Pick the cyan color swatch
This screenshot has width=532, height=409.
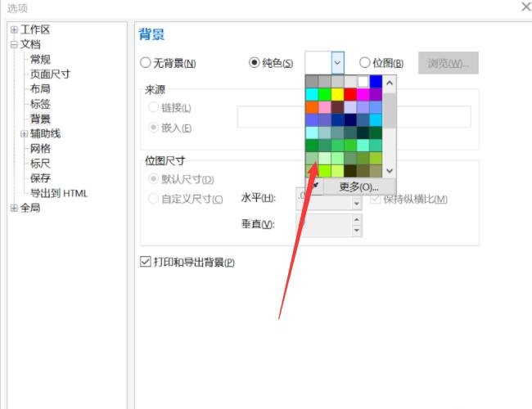pos(312,94)
